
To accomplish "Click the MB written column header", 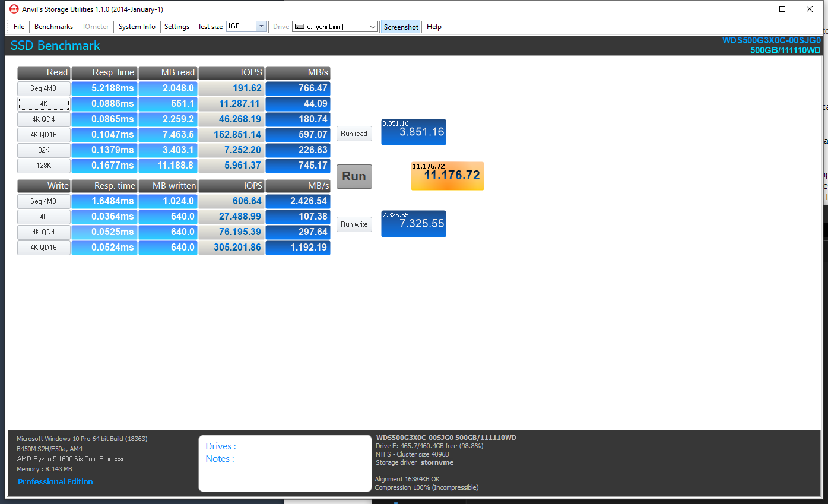I will click(168, 186).
